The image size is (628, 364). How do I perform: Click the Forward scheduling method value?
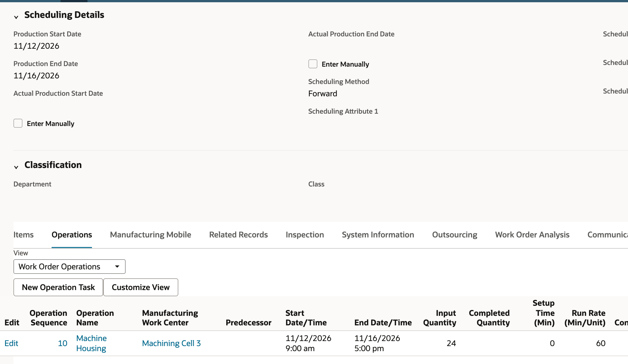[323, 94]
